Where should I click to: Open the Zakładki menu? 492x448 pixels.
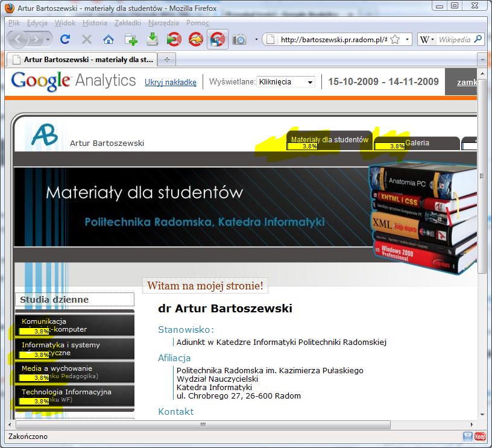pyautogui.click(x=128, y=23)
